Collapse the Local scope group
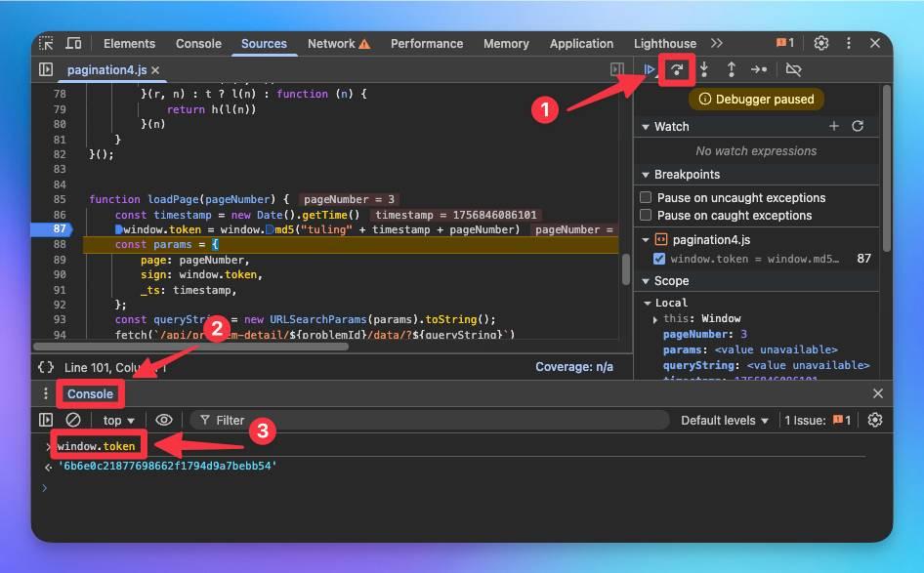The height and width of the screenshot is (573, 924). coord(647,303)
